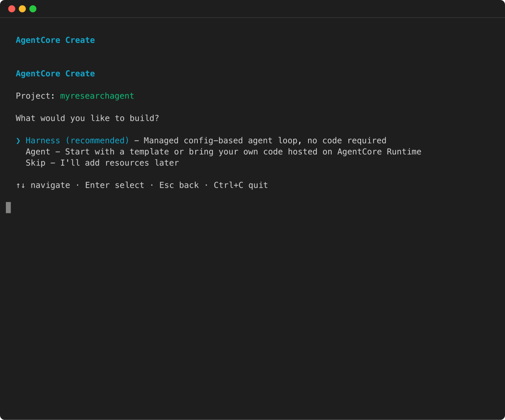The width and height of the screenshot is (505, 420).
Task: Click the topmost AgentCore Create title
Action: click(55, 40)
